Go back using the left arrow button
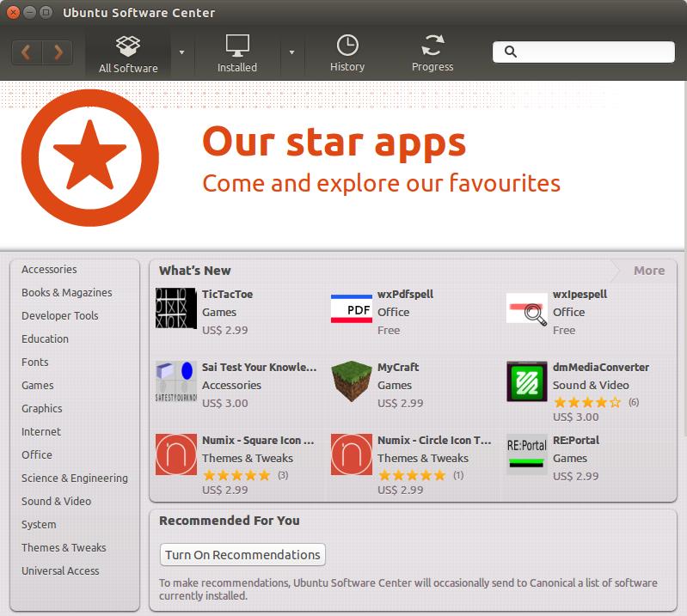 pyautogui.click(x=27, y=52)
